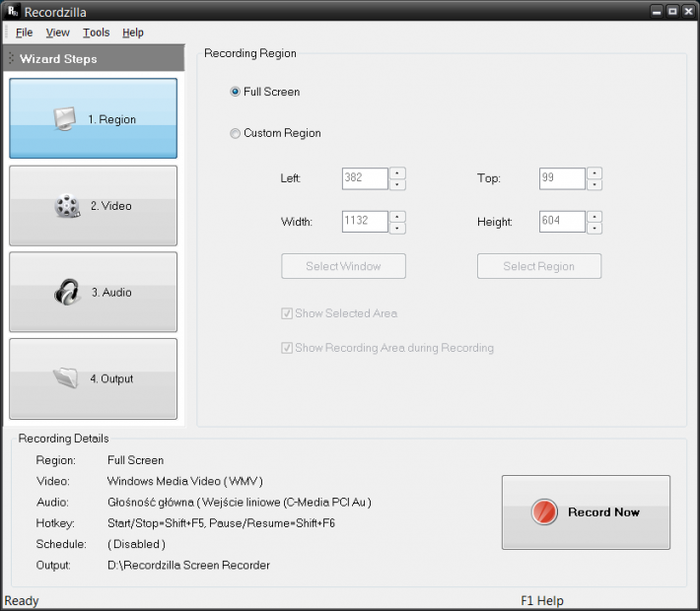Click the Select Region button
The image size is (700, 611).
point(539,266)
